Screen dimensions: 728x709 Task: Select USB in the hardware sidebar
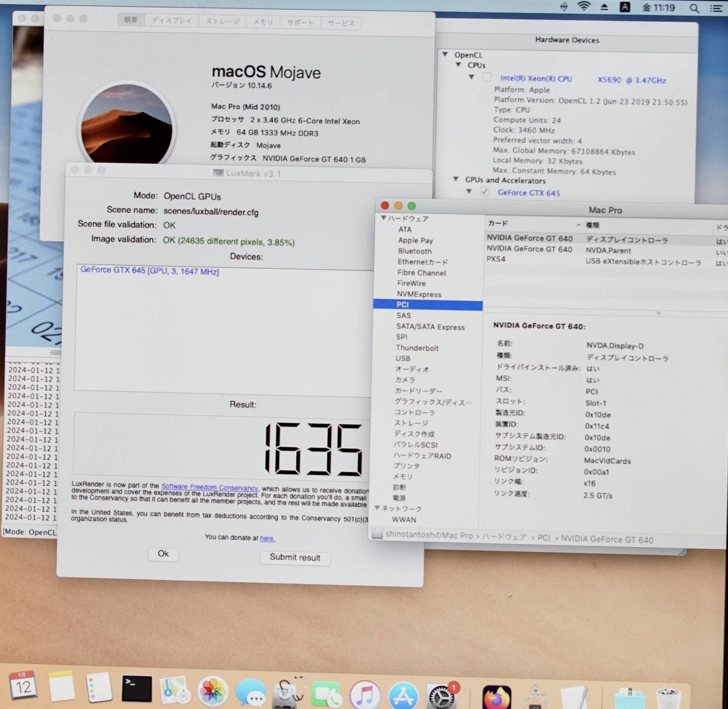tap(403, 358)
